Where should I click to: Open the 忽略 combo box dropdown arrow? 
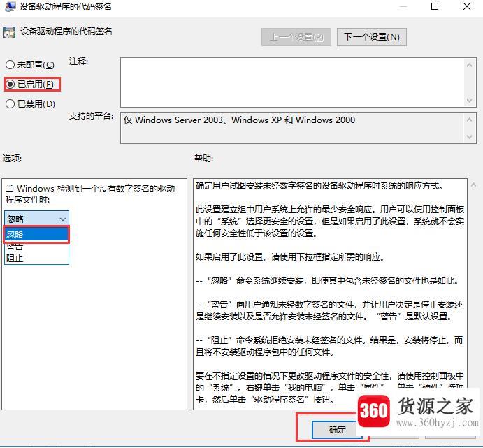(63, 219)
